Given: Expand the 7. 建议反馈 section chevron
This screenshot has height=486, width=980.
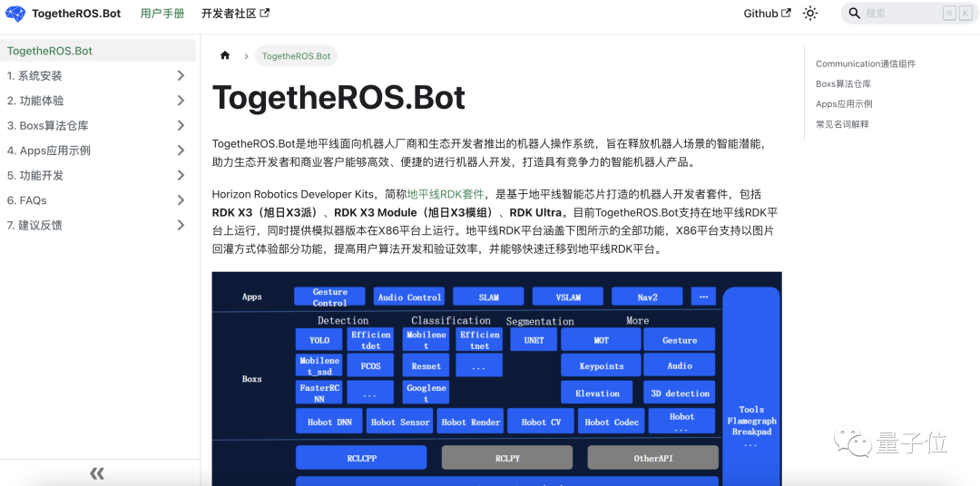Looking at the screenshot, I should click(181, 225).
